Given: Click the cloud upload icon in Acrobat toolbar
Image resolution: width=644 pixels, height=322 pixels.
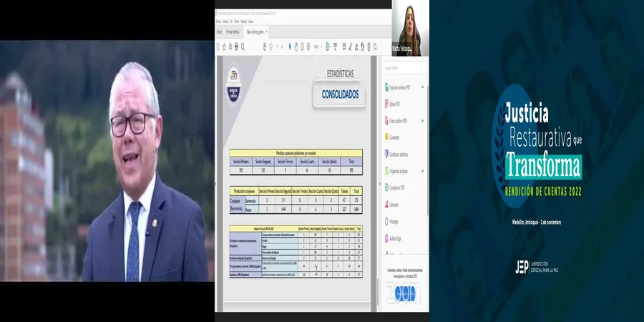Looking at the screenshot, I should pos(230,47).
